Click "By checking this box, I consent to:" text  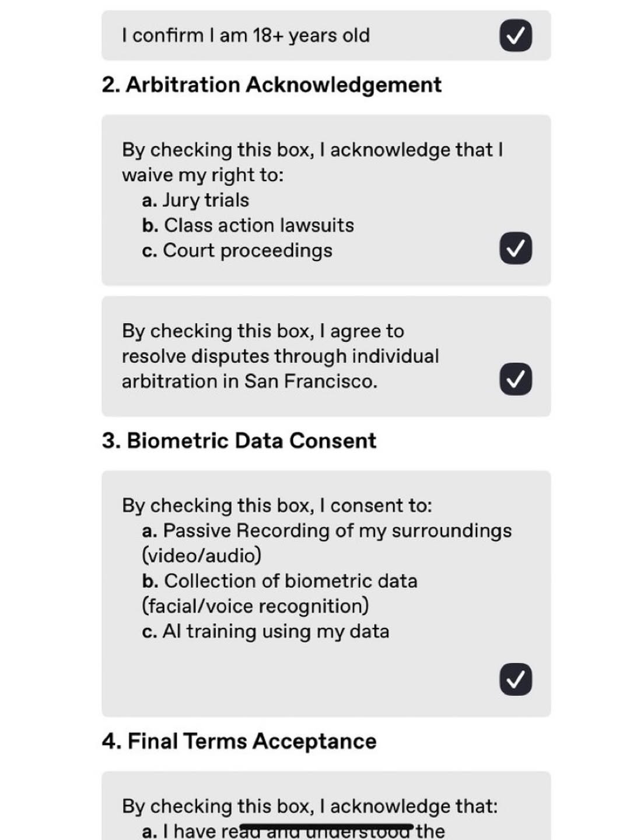click(x=276, y=505)
